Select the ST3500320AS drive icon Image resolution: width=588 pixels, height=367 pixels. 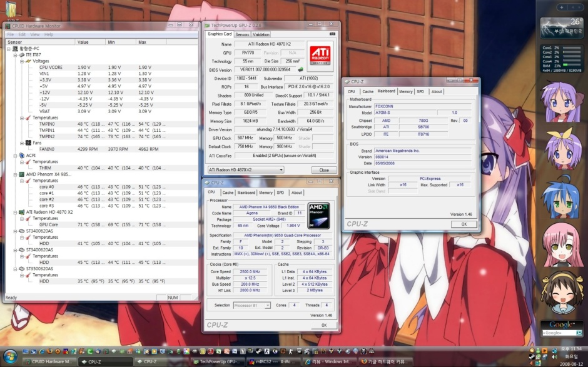tap(22, 269)
